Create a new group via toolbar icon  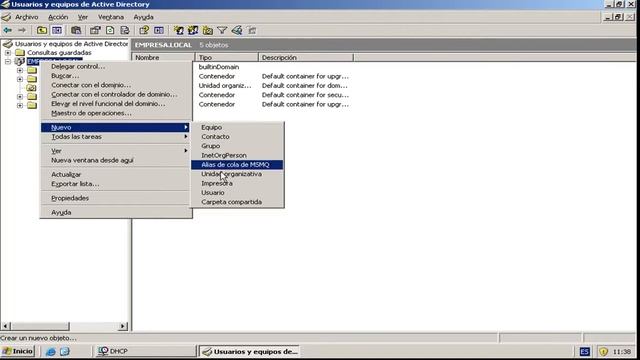[x=193, y=30]
